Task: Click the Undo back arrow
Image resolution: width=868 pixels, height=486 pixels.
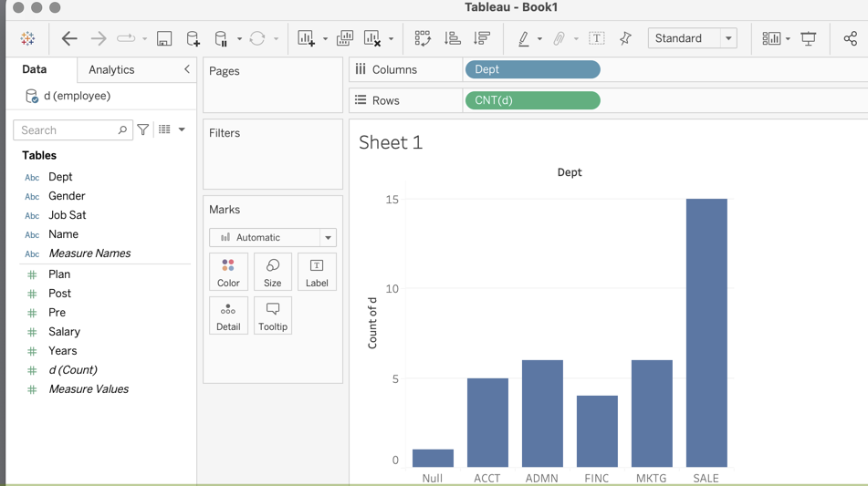Action: click(69, 38)
